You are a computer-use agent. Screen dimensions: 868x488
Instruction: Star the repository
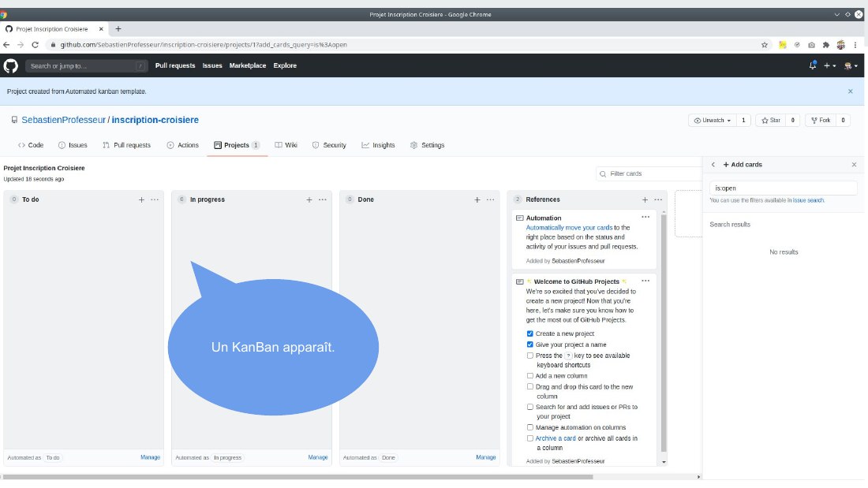click(771, 120)
